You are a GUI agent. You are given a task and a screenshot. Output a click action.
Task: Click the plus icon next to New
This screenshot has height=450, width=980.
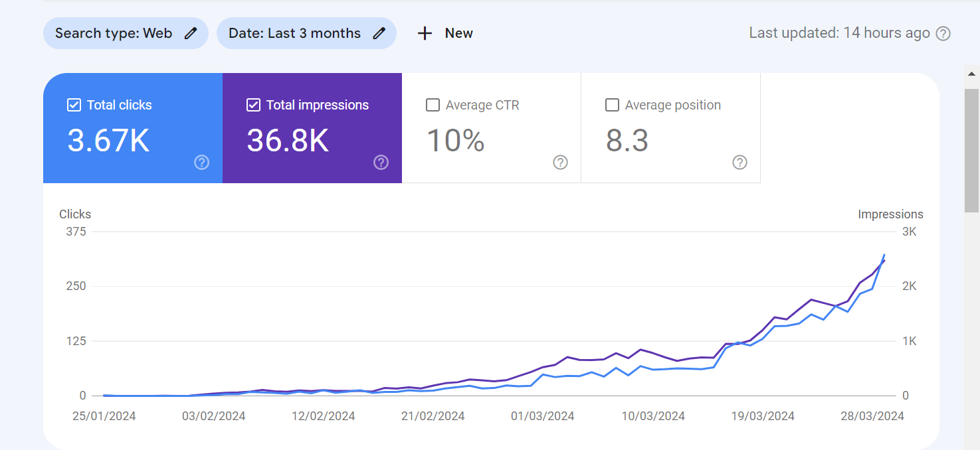(x=425, y=33)
